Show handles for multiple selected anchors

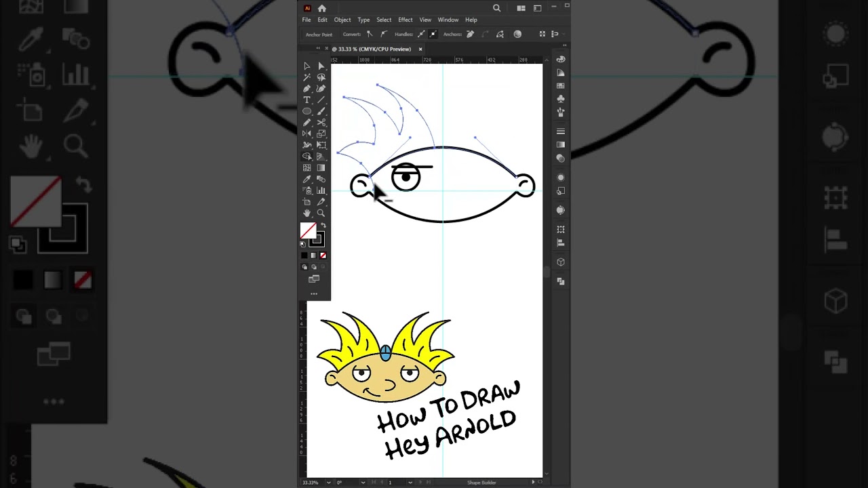click(x=421, y=34)
